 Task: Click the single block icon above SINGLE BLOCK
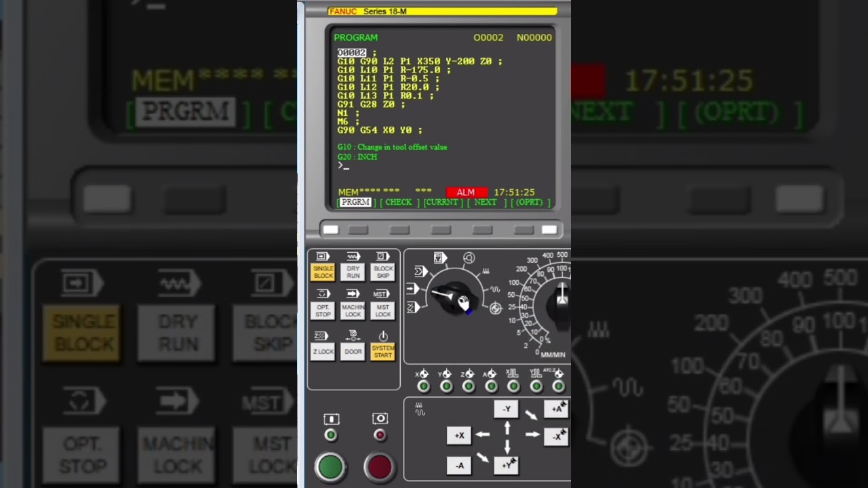click(x=323, y=256)
